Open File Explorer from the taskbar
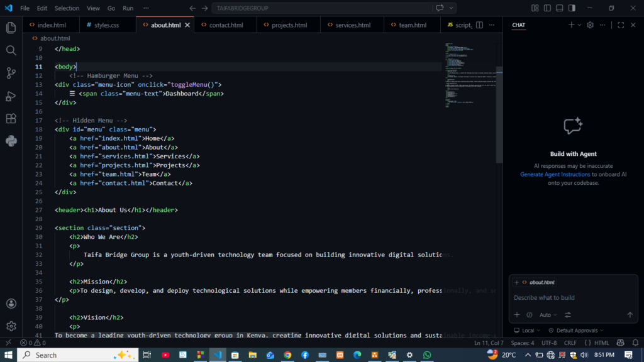The height and width of the screenshot is (362, 644). (253, 355)
